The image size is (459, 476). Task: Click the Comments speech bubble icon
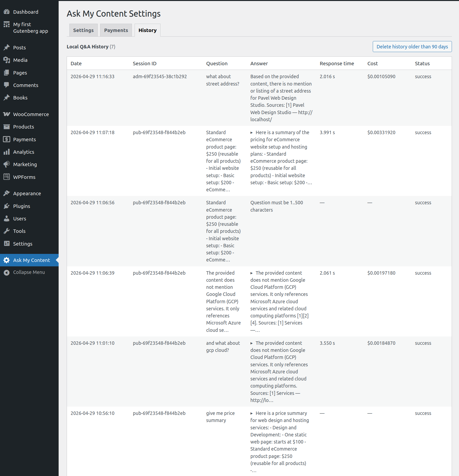point(7,85)
